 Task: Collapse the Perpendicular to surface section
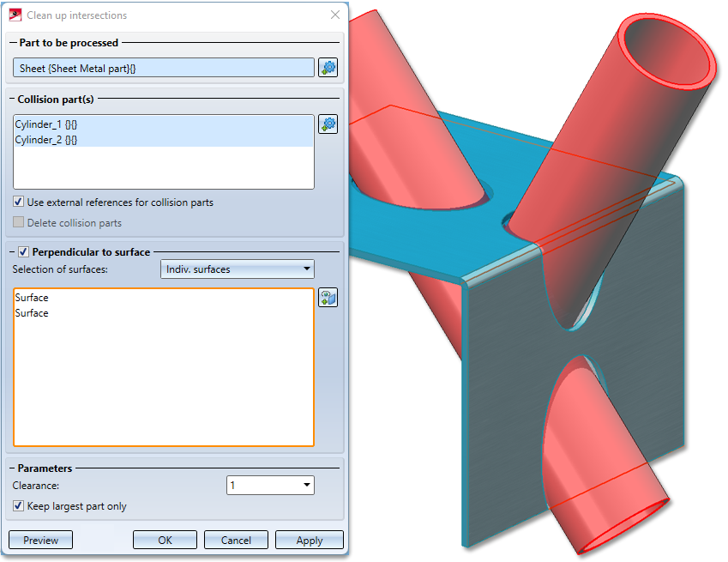[13, 252]
